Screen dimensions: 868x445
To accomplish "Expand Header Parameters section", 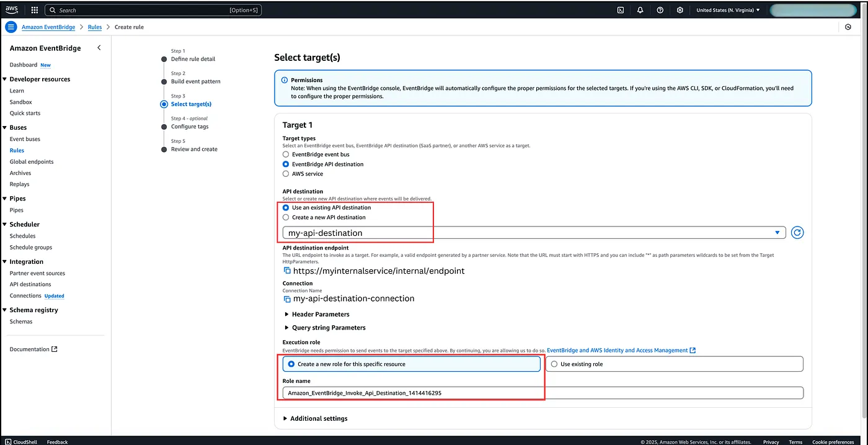I will [x=317, y=314].
